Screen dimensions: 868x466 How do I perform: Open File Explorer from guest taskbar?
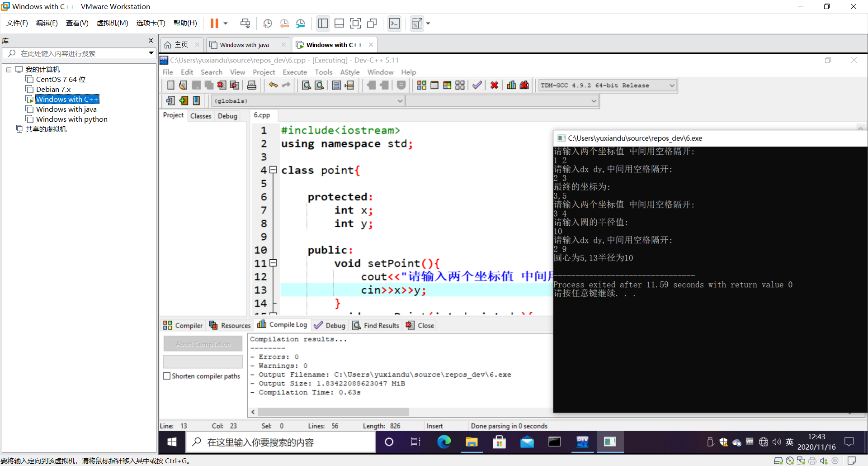click(472, 442)
